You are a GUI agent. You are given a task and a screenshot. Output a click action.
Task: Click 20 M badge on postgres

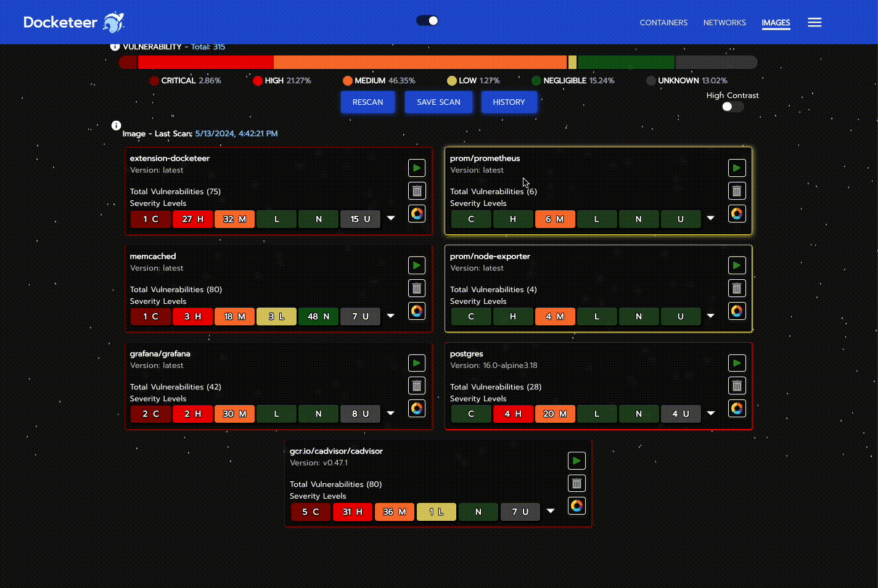point(555,414)
